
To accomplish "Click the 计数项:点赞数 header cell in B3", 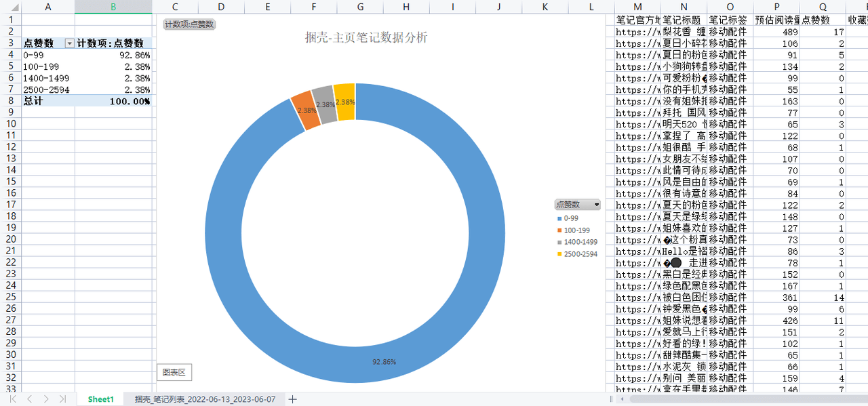I will pyautogui.click(x=113, y=43).
